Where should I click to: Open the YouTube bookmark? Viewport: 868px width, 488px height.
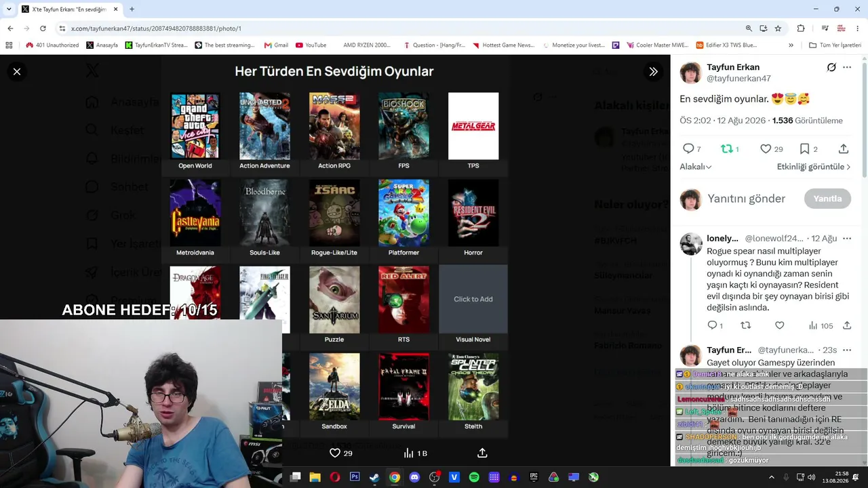[311, 45]
